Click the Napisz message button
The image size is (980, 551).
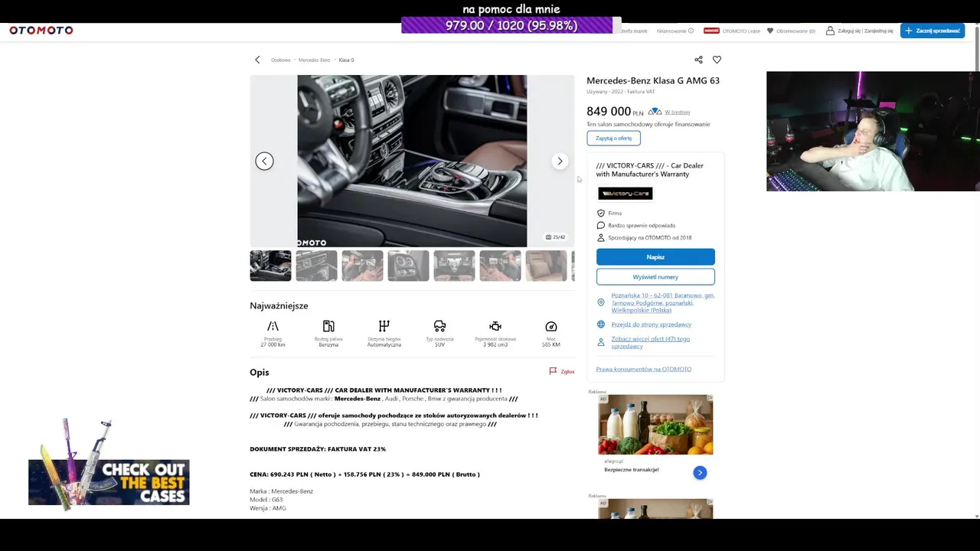655,257
